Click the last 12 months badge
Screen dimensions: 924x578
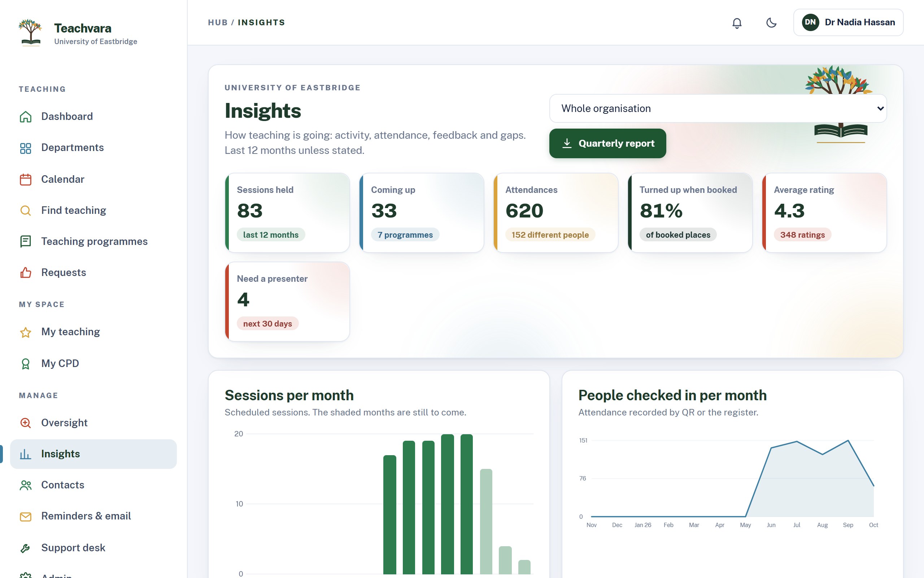[x=271, y=235]
